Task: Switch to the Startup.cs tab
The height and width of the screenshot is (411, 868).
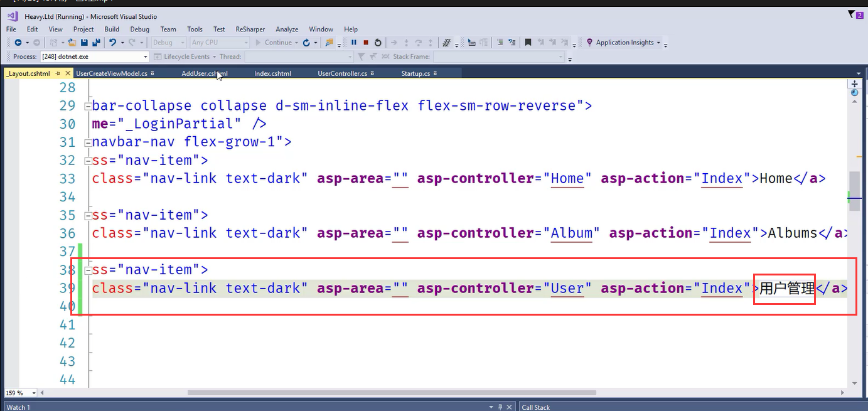Action: click(415, 73)
